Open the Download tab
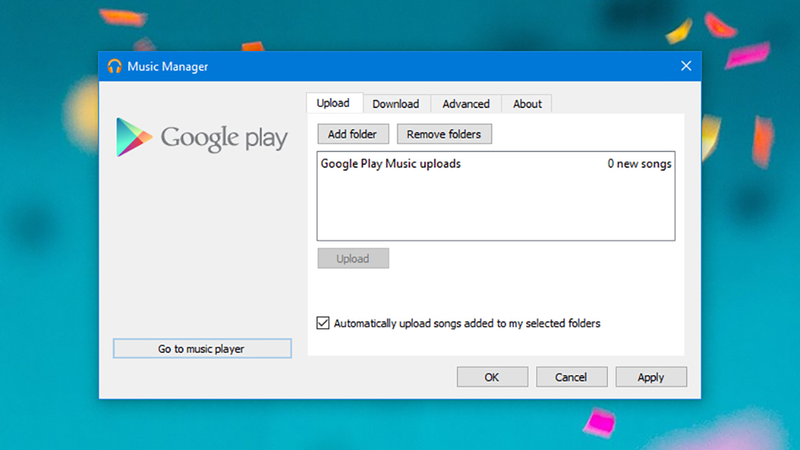The width and height of the screenshot is (800, 450). coord(395,104)
